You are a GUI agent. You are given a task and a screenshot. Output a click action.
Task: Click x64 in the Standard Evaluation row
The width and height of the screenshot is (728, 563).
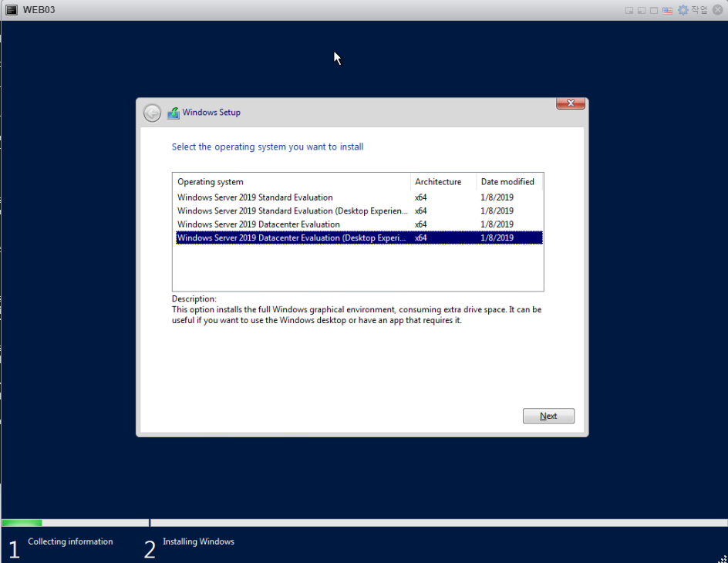point(420,197)
